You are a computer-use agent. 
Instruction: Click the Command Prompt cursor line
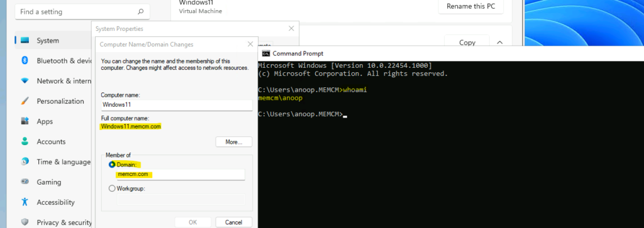[x=303, y=114]
